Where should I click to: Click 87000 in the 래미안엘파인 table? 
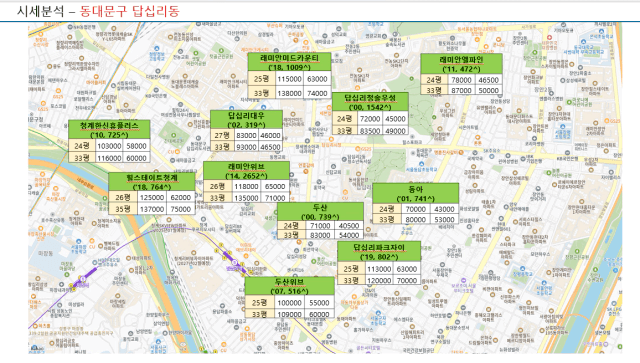pyautogui.click(x=461, y=90)
